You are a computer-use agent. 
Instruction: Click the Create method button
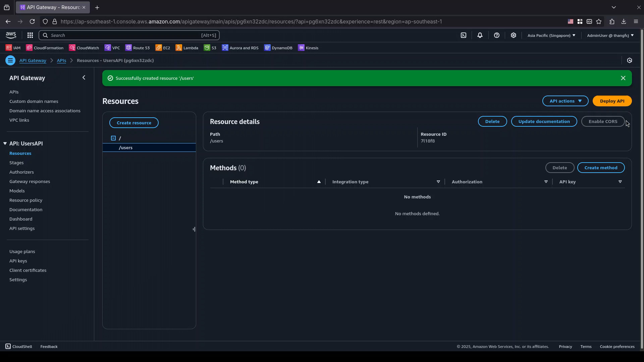(x=601, y=168)
